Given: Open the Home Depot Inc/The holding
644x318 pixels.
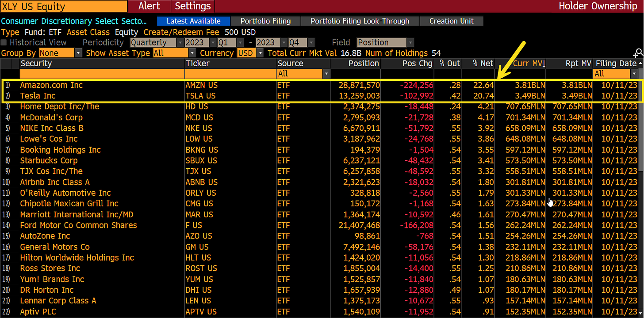Looking at the screenshot, I should tap(59, 106).
